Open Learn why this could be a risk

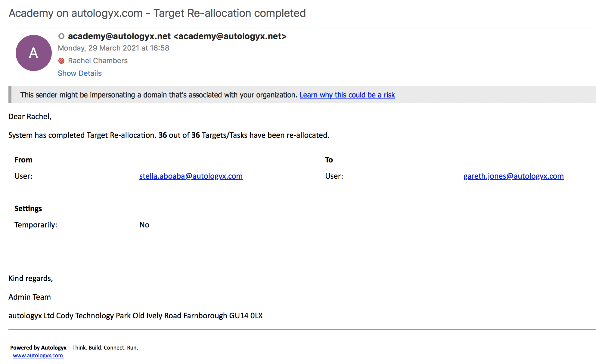tap(347, 95)
